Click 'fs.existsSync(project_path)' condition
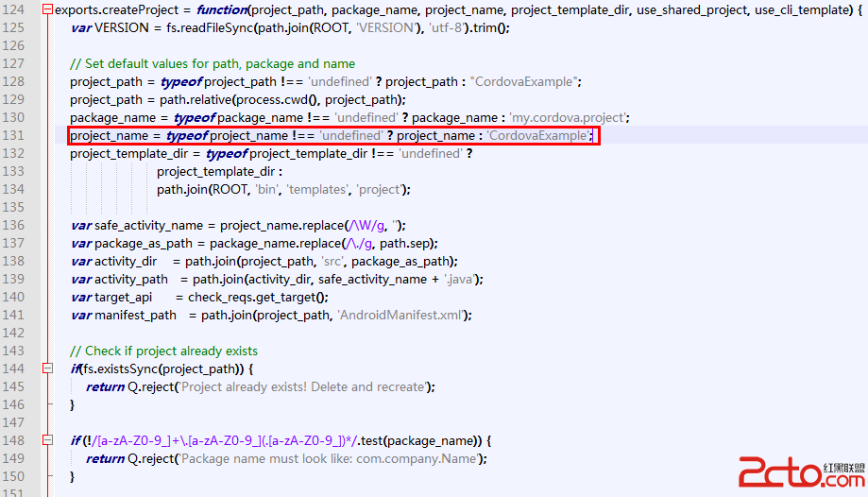 (162, 369)
